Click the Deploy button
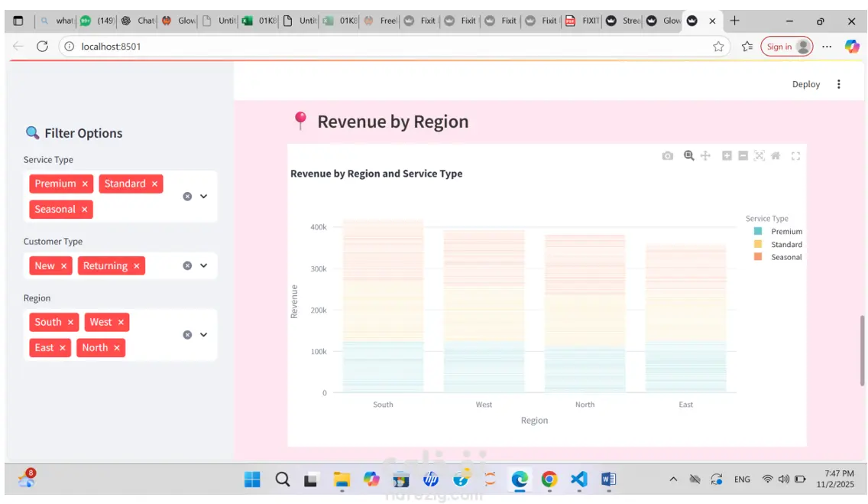The image size is (868, 504). pos(806,84)
